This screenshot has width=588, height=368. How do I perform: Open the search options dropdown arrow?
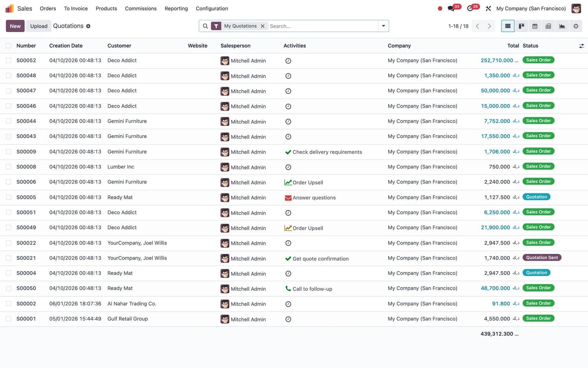pyautogui.click(x=383, y=26)
